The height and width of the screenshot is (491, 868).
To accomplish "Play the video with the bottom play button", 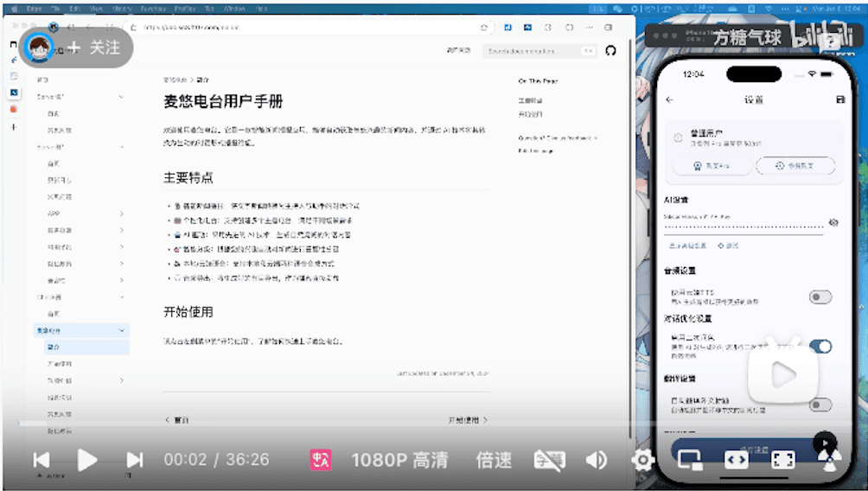I will 87,460.
